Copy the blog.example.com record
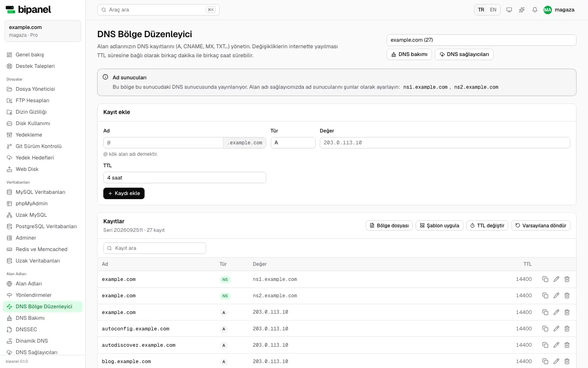Viewport: 588px width, 368px height. tap(545, 361)
